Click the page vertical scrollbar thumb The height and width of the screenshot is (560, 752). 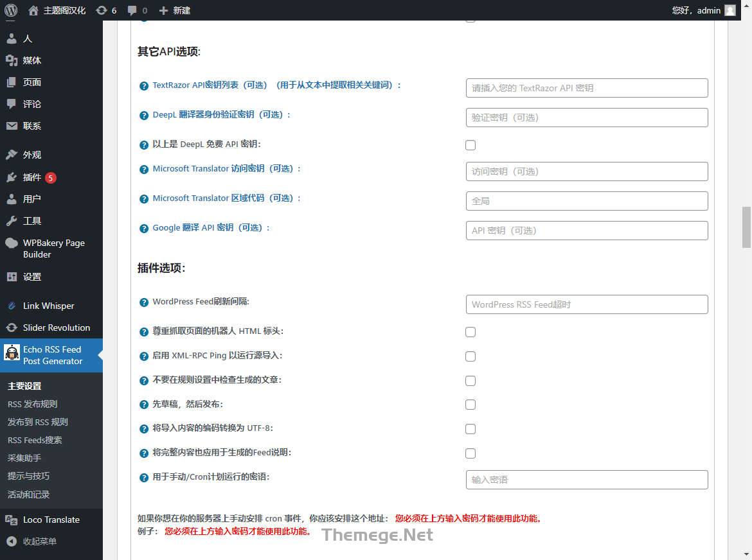point(746,227)
